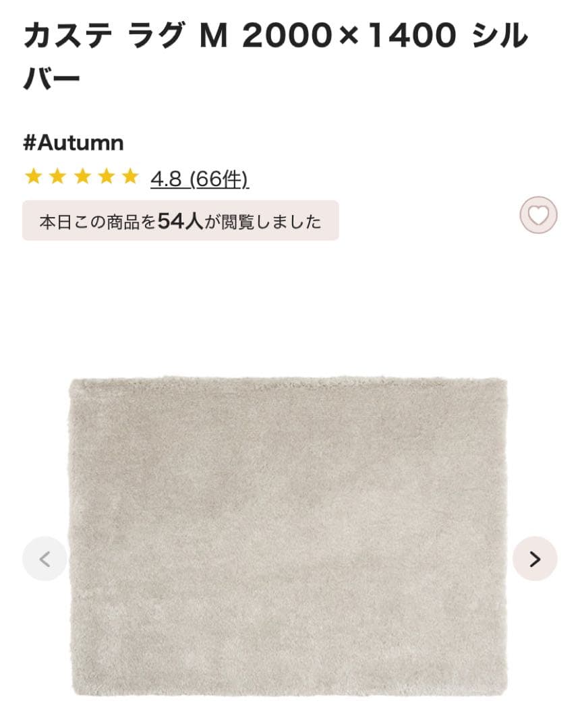Click the バー text on title's second line
The height and width of the screenshot is (728, 580).
tap(52, 77)
